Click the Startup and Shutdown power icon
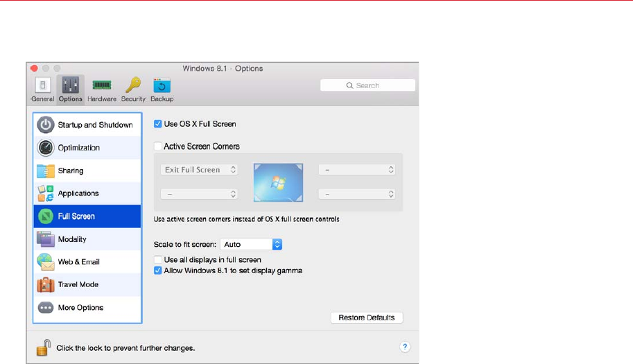 (x=46, y=125)
